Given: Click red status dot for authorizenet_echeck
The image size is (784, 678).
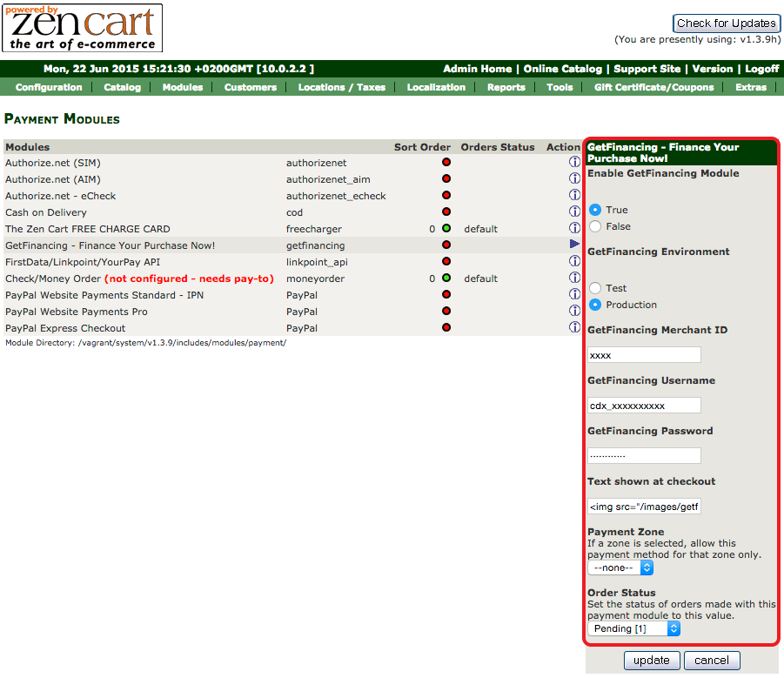Looking at the screenshot, I should click(446, 195).
